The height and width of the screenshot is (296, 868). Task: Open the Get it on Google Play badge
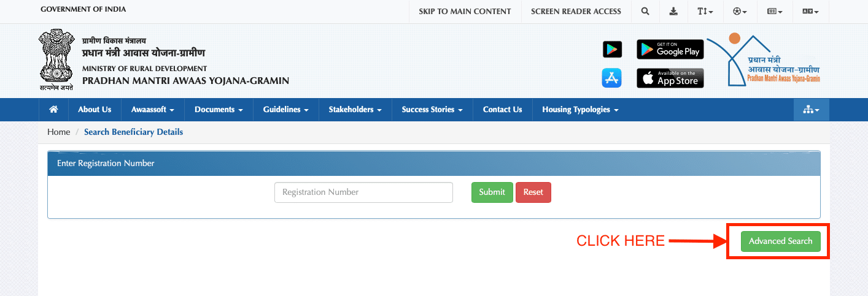pos(670,50)
